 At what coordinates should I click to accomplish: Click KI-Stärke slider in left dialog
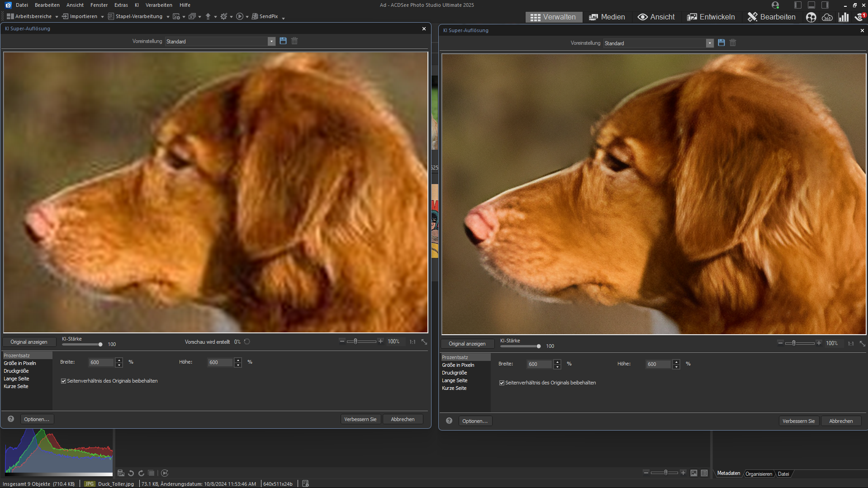click(100, 345)
